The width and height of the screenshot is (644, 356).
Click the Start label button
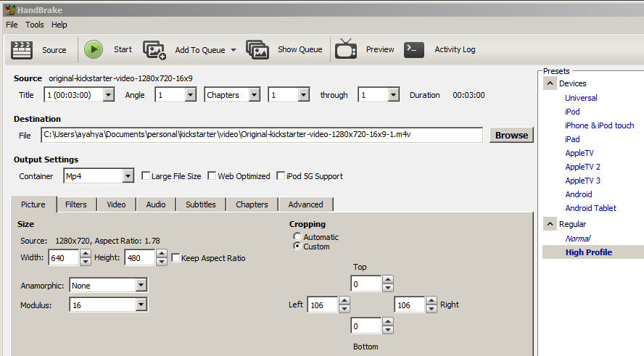coord(123,49)
